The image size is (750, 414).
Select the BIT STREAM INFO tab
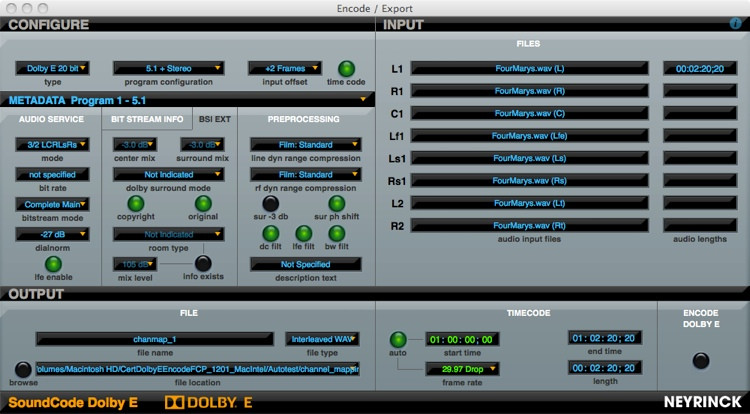coord(146,119)
